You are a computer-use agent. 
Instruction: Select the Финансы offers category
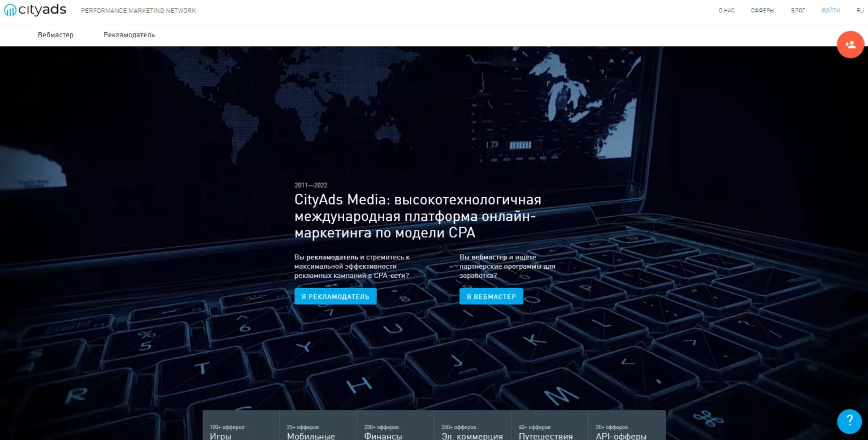point(395,425)
